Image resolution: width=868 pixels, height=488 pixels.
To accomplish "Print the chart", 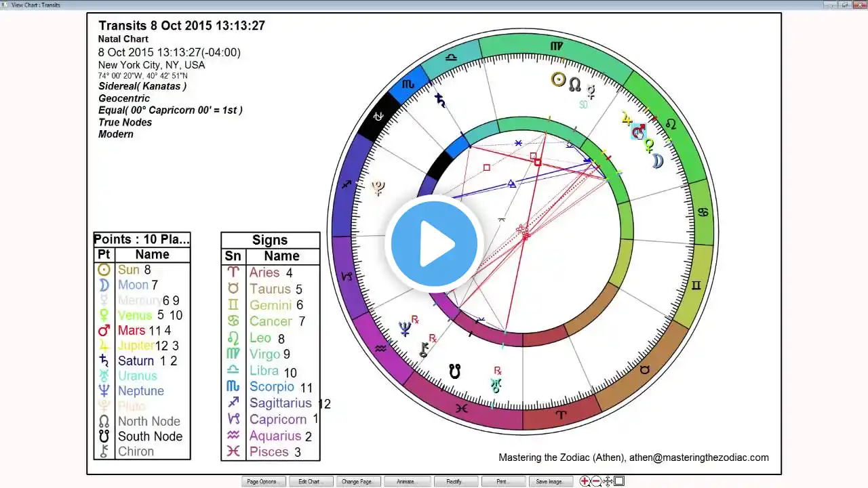I will pyautogui.click(x=502, y=481).
